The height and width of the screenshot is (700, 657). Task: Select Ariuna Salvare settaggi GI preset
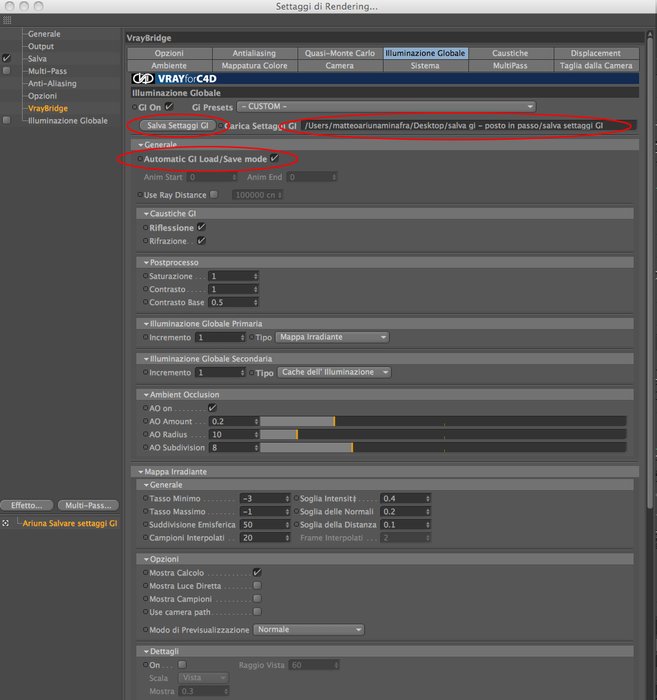point(70,523)
